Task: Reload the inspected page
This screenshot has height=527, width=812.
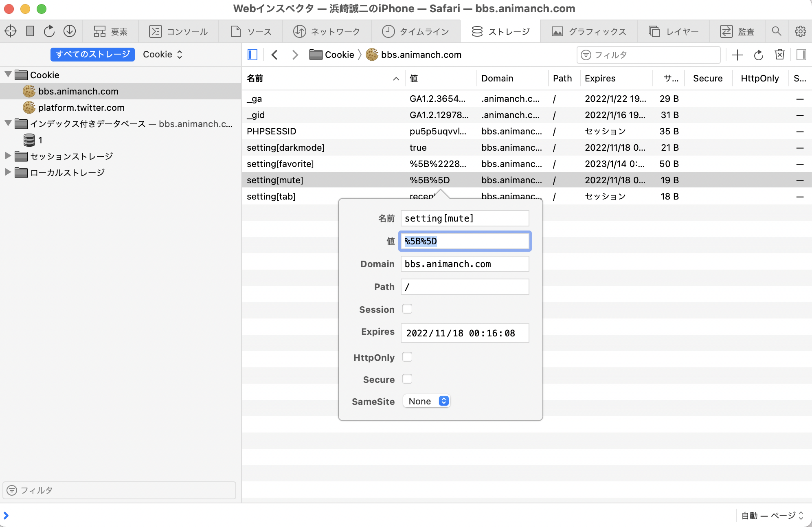Action: tap(49, 31)
